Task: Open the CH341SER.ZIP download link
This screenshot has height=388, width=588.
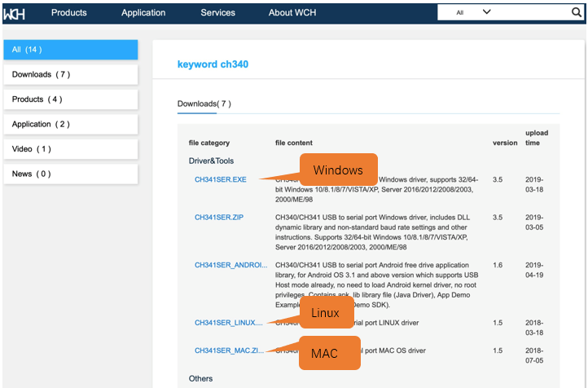Action: tap(219, 218)
